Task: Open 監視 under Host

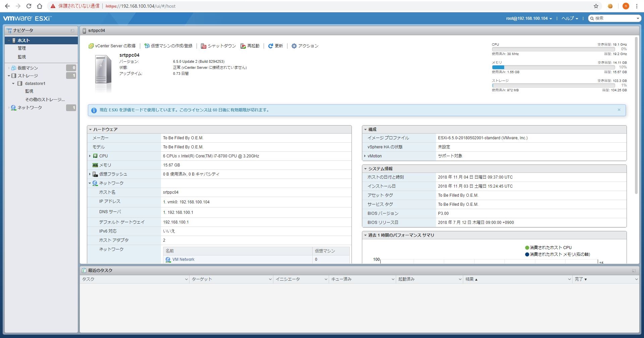Action: click(22, 57)
